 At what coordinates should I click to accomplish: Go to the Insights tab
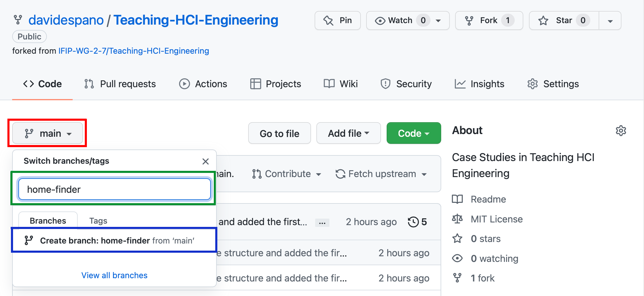(x=479, y=84)
